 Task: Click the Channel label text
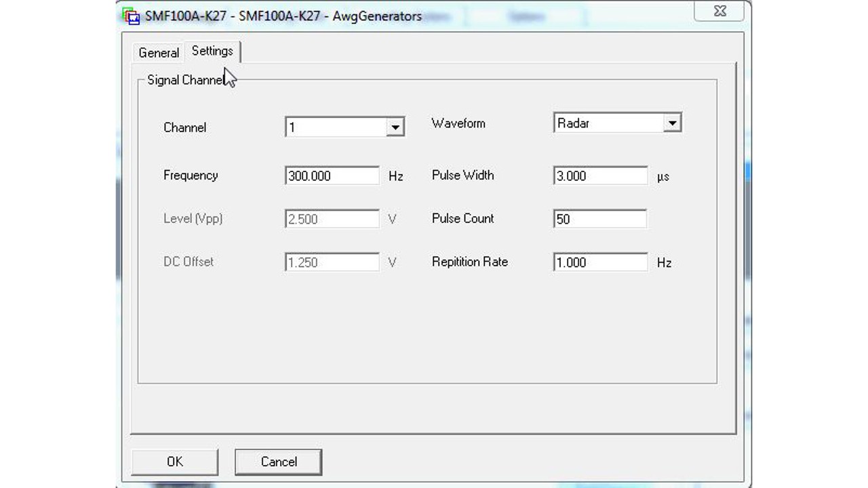pyautogui.click(x=185, y=127)
